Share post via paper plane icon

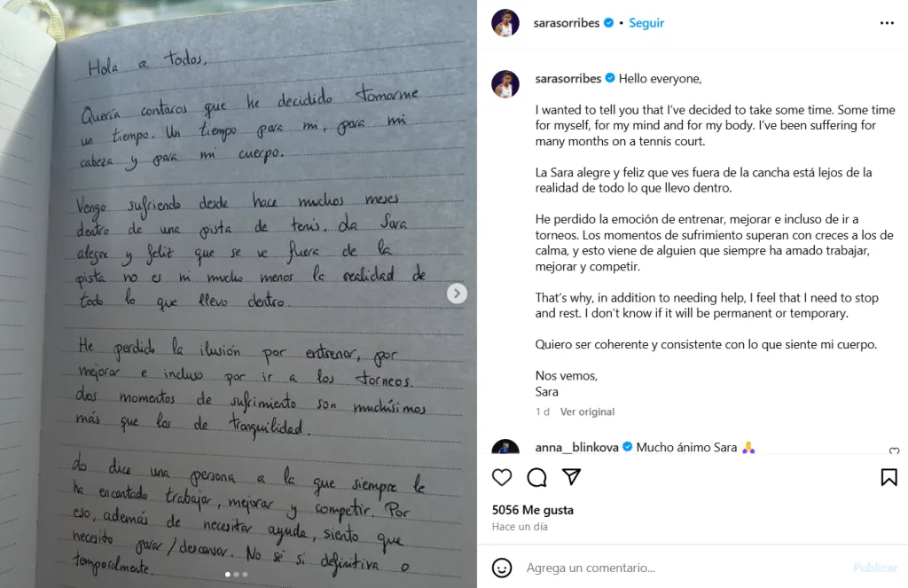572,478
